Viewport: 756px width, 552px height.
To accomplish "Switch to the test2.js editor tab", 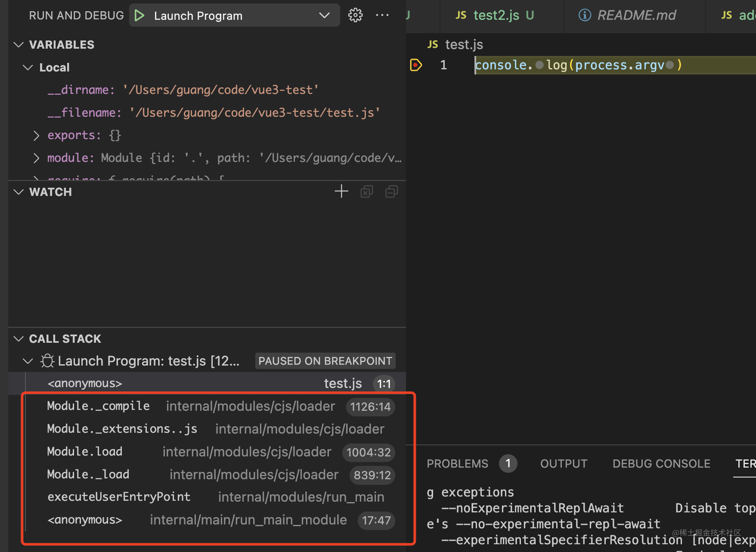I will coord(495,16).
